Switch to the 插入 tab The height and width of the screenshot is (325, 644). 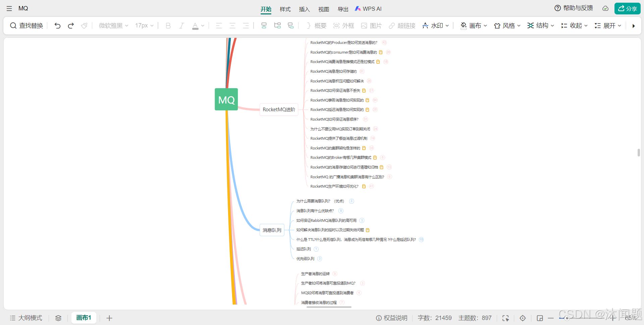(x=304, y=9)
